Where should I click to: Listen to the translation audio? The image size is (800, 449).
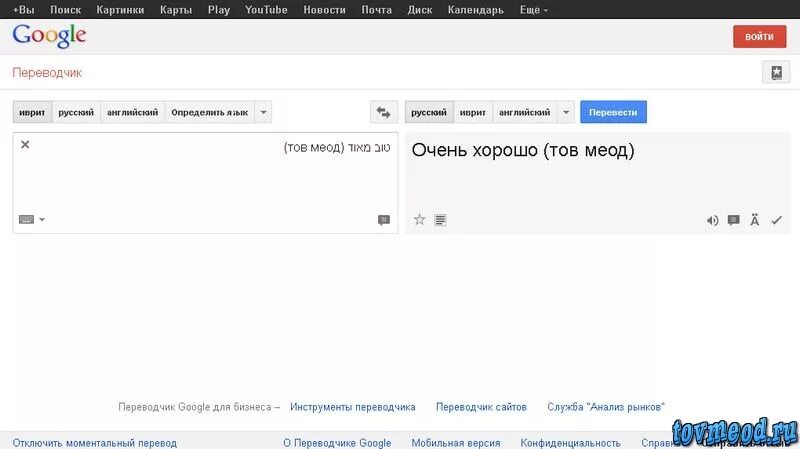[x=712, y=220]
